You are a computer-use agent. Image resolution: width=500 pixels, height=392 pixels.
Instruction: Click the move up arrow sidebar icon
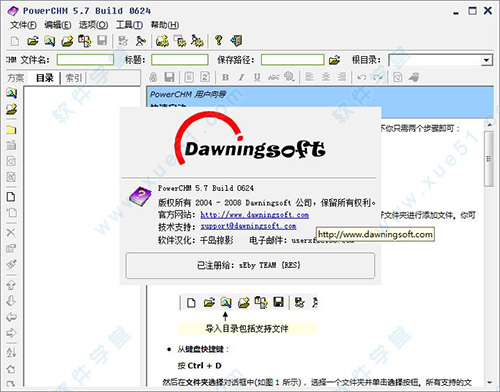coord(11,285)
